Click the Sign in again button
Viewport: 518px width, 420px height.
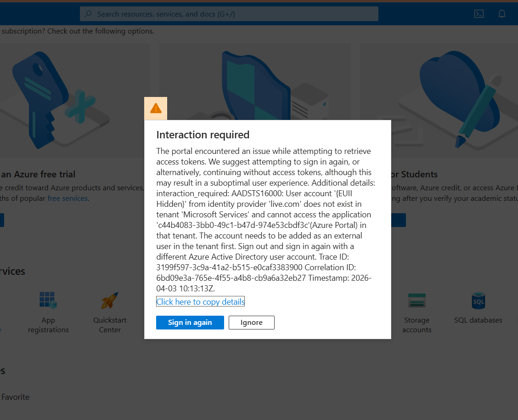[190, 323]
